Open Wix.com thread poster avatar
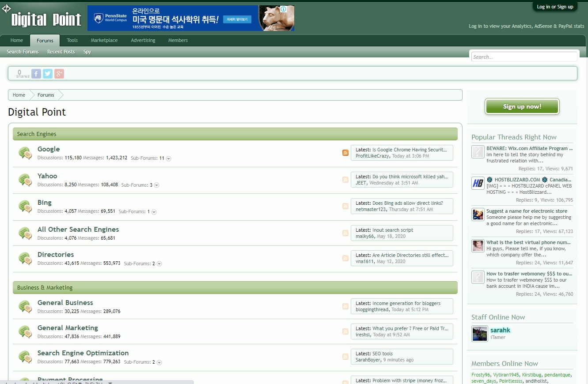The height and width of the screenshot is (384, 588). (x=478, y=152)
